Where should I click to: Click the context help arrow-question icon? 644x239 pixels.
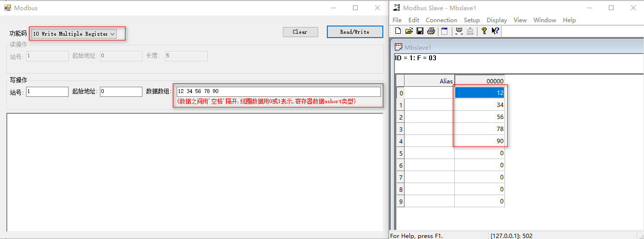[x=495, y=31]
